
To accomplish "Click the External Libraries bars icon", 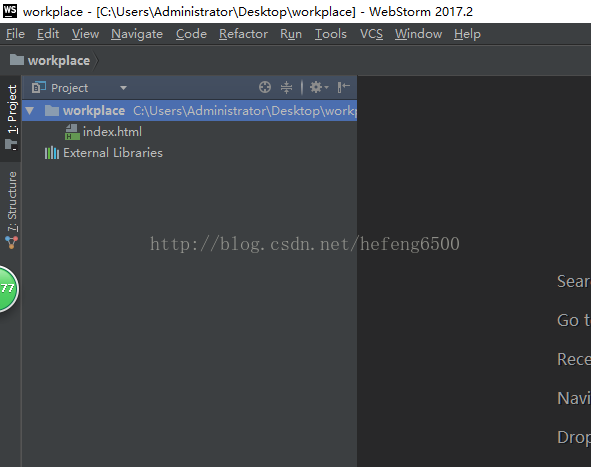I will (x=52, y=153).
